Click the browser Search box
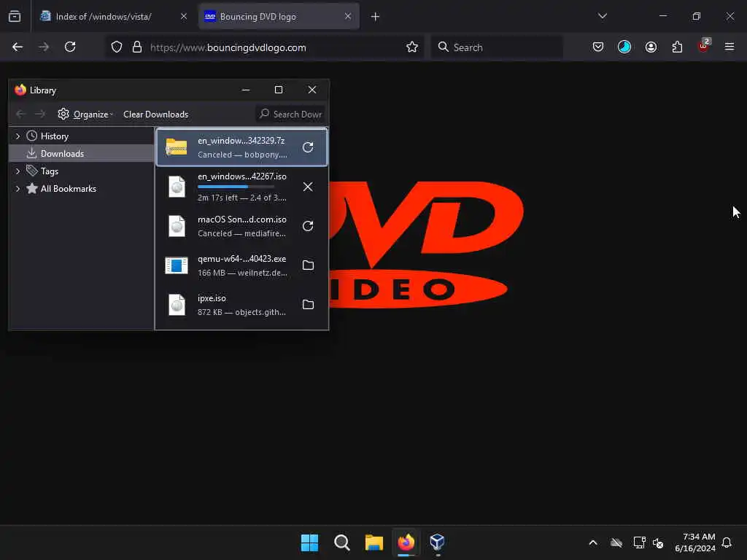The image size is (747, 560). [497, 47]
